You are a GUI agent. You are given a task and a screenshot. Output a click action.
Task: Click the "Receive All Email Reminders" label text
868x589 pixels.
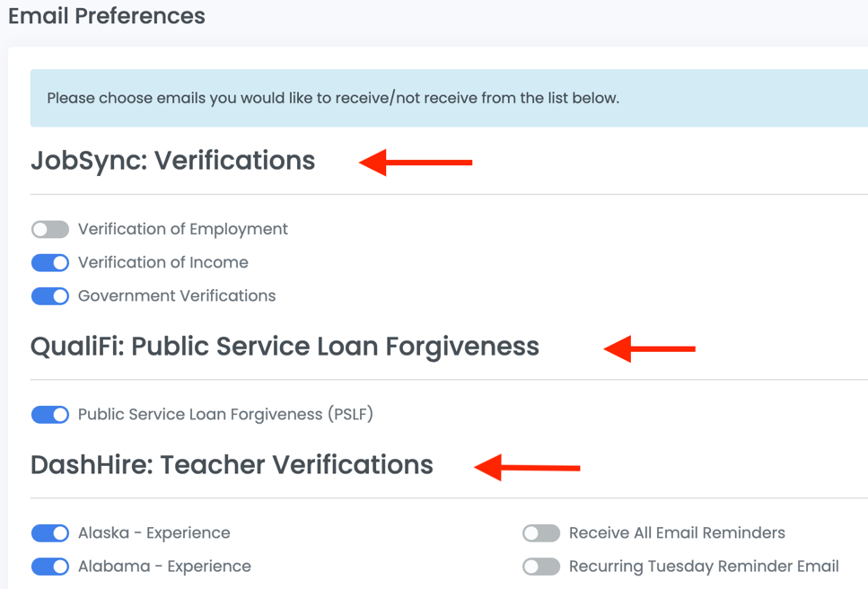(x=677, y=532)
